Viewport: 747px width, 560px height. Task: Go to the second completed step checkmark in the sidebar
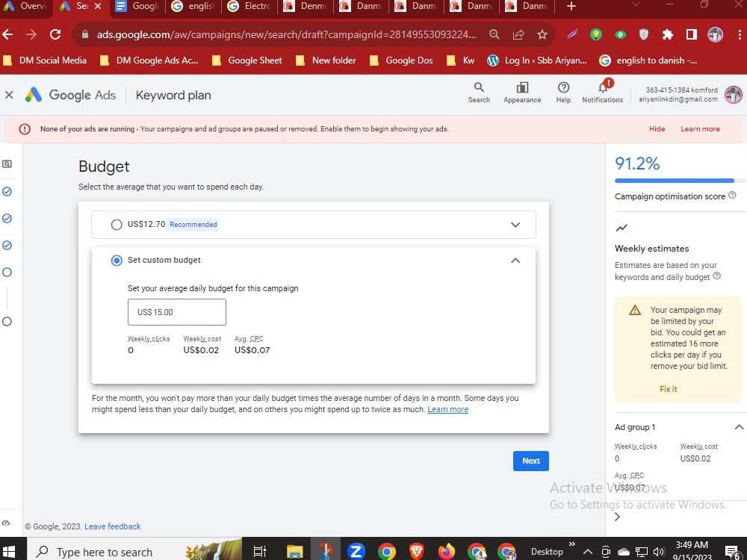coord(7,218)
